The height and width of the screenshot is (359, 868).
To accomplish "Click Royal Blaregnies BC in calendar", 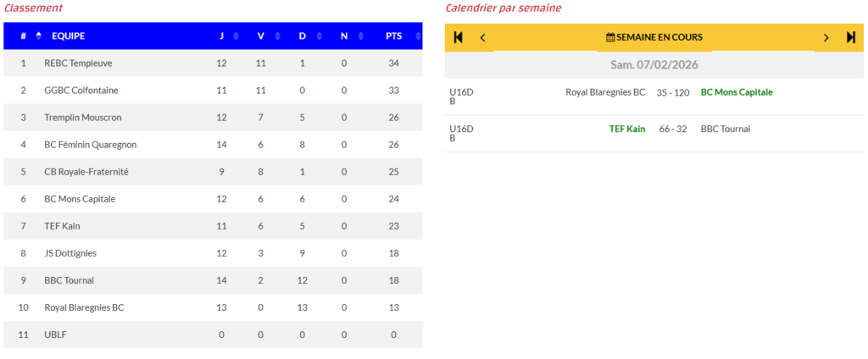I will (x=605, y=92).
